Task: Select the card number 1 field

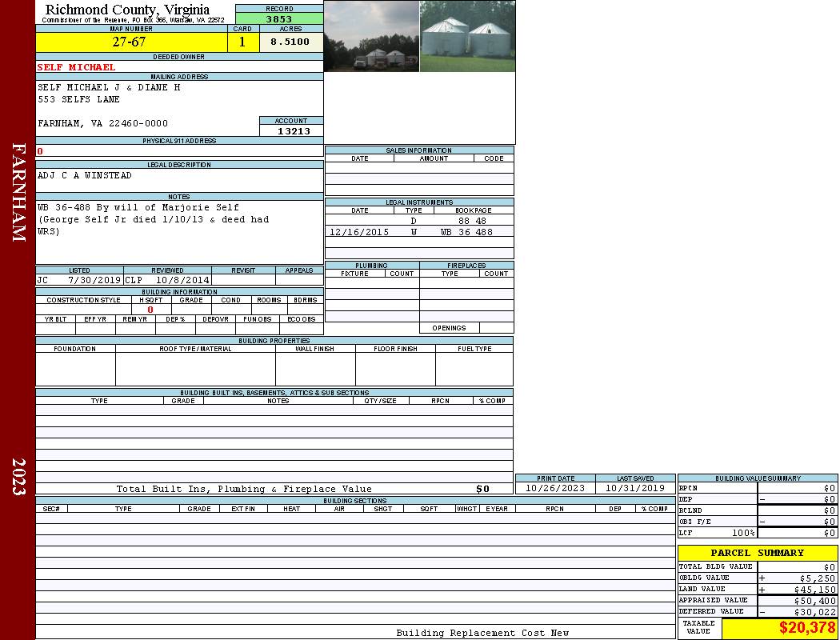Action: 242,42
